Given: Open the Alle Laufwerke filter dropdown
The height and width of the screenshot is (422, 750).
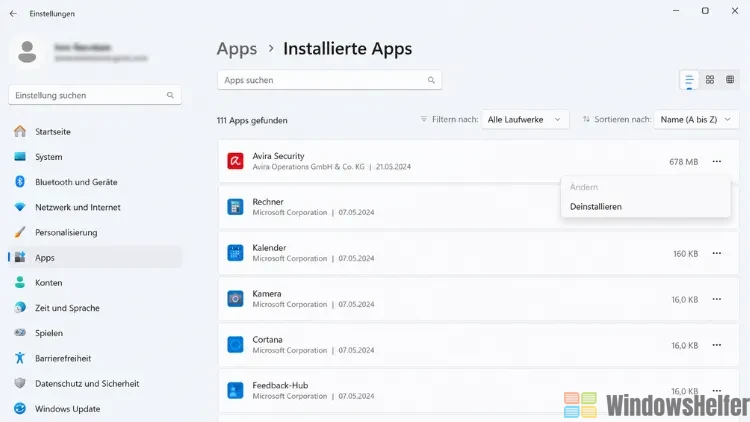Looking at the screenshot, I should [x=525, y=120].
